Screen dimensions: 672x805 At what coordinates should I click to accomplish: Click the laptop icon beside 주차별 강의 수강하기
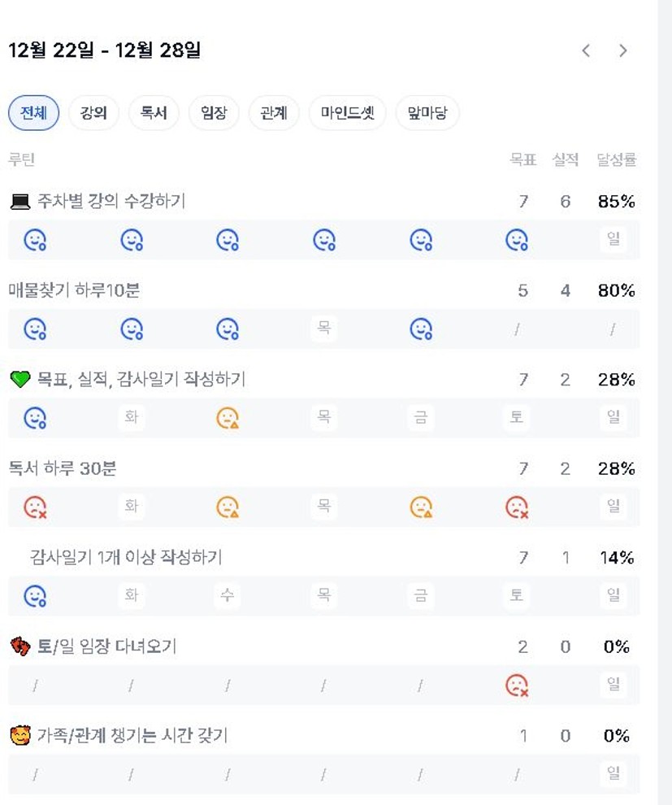click(20, 202)
